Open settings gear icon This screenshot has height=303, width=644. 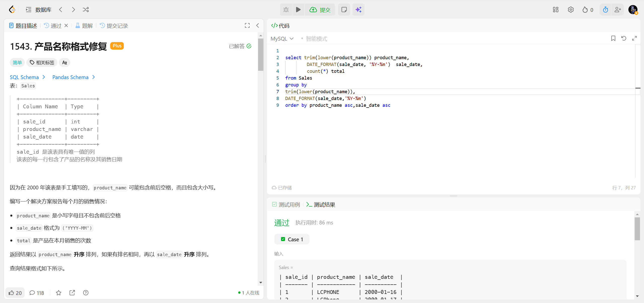click(571, 10)
